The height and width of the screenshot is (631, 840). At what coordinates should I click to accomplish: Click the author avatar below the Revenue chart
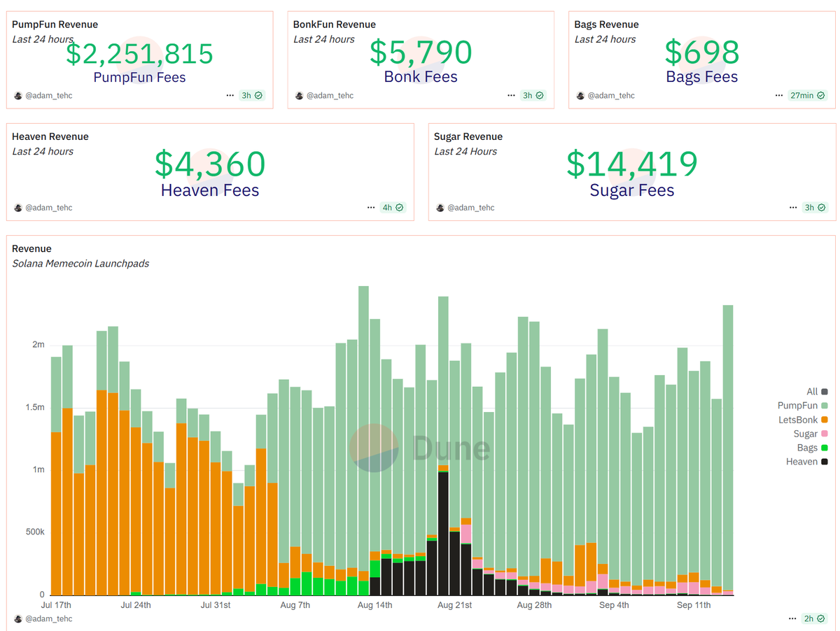17,618
